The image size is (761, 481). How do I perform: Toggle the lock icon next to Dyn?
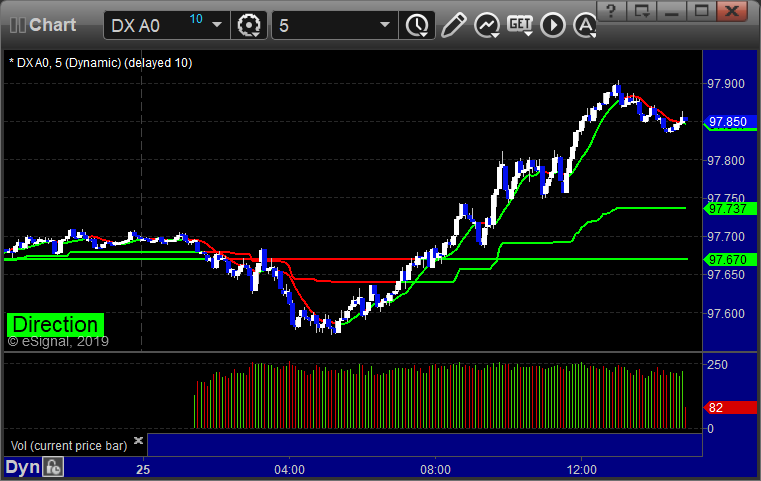coord(53,467)
